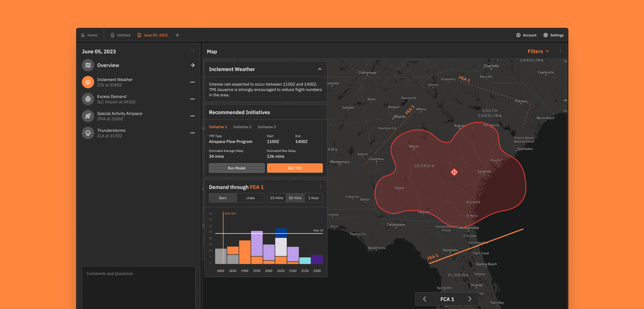Image resolution: width=644 pixels, height=309 pixels.
Task: Open Settings via the gear icon
Action: [546, 35]
